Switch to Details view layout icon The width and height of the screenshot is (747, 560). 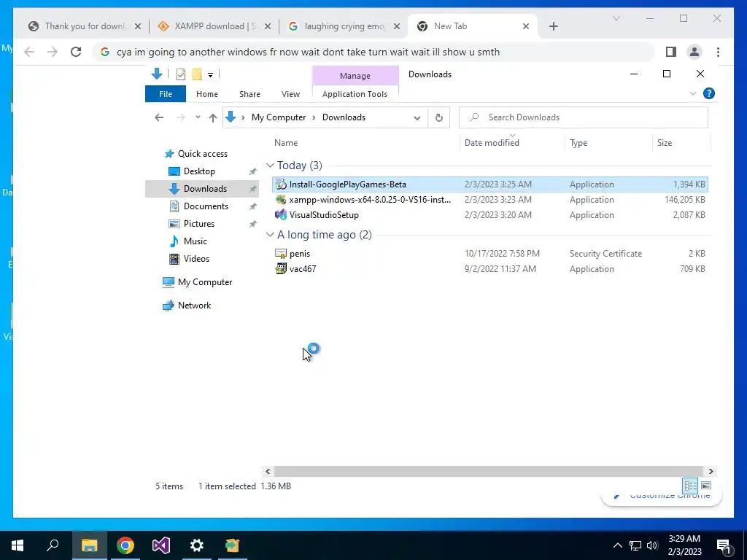(x=690, y=486)
